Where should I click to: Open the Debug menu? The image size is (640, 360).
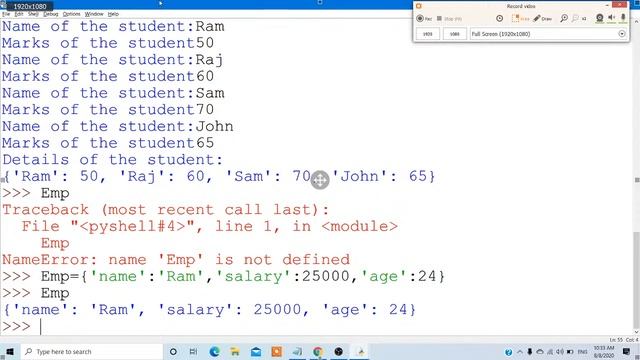pos(51,14)
